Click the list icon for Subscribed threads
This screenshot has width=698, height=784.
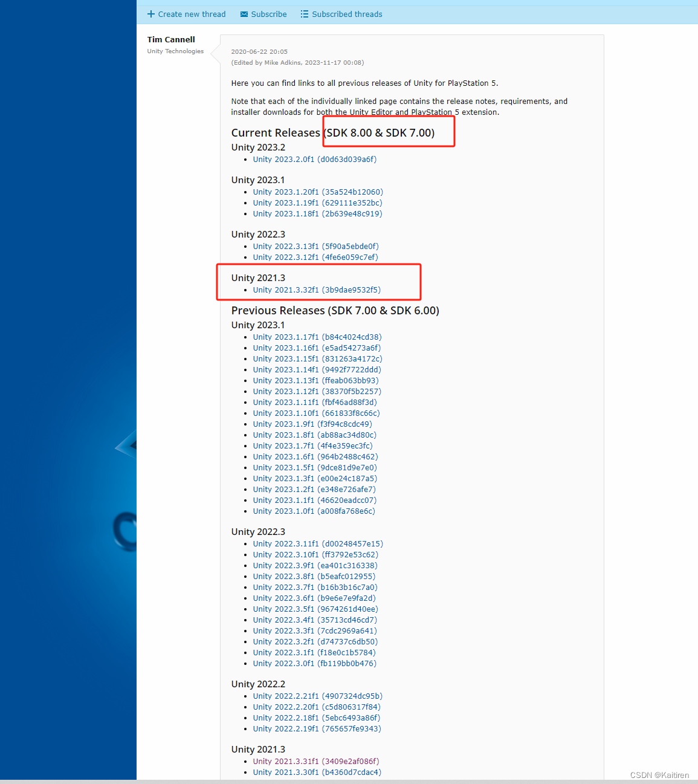point(305,14)
